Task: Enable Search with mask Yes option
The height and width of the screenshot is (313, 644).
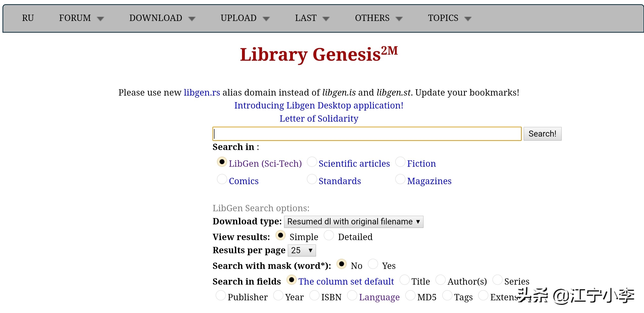Action: click(373, 264)
